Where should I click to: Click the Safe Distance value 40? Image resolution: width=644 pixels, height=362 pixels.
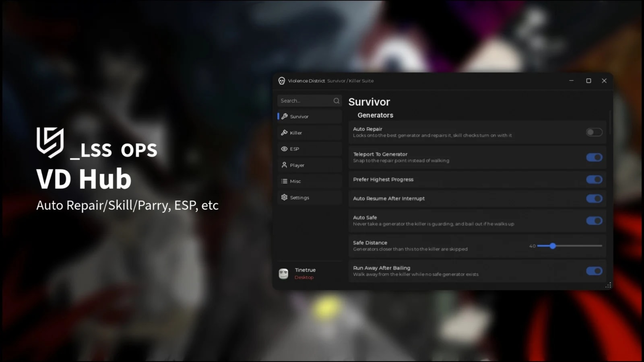532,246
